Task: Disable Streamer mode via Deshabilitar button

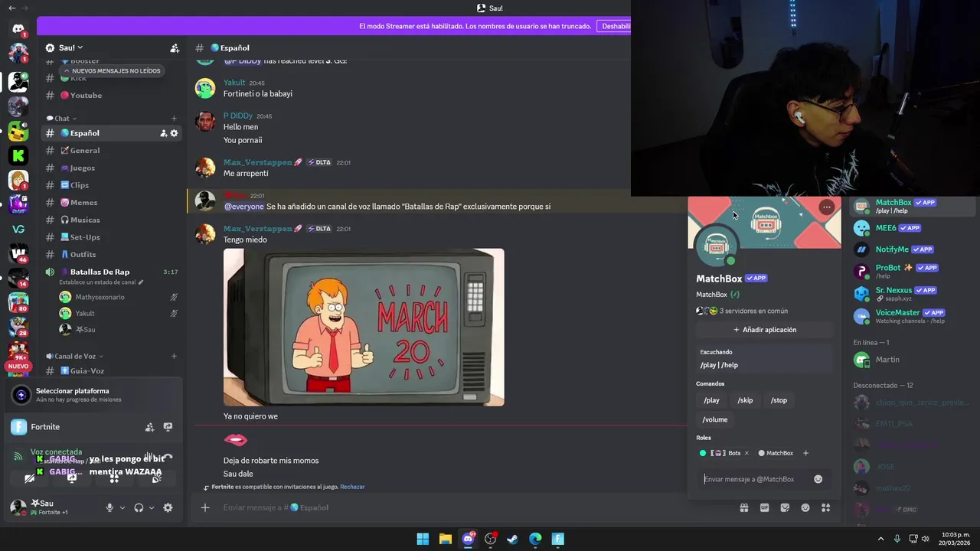Action: (x=615, y=26)
